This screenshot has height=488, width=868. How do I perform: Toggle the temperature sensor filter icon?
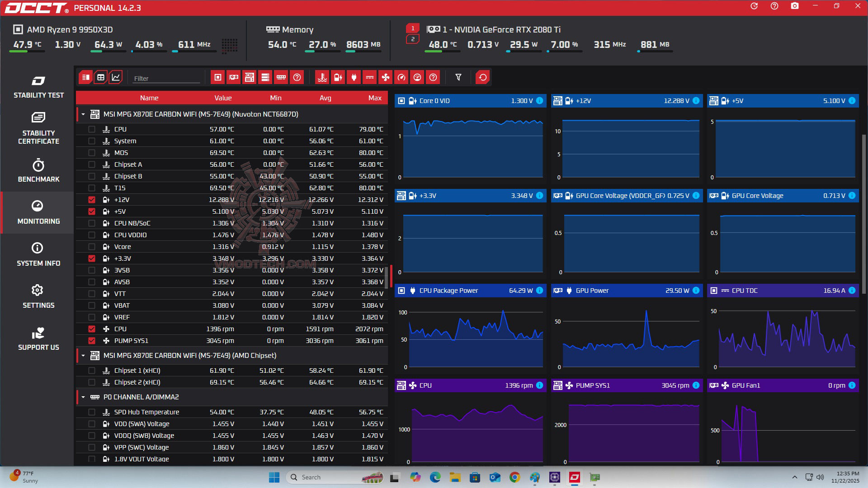322,77
